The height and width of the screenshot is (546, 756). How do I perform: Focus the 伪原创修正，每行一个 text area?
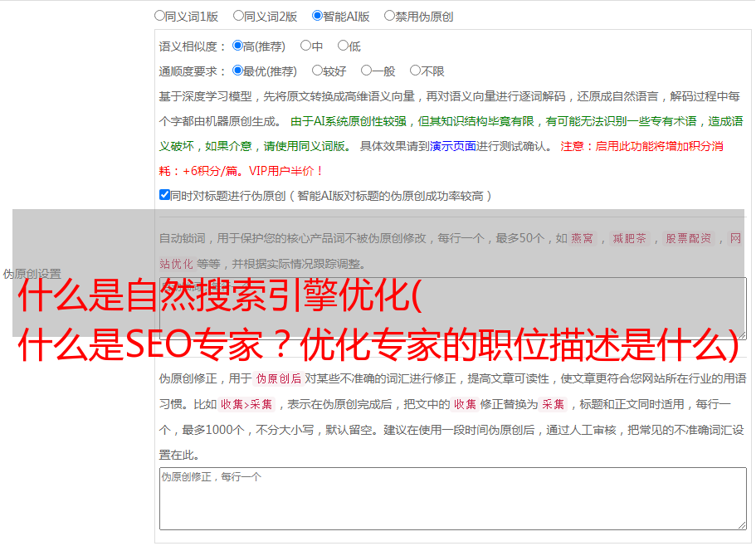pos(453,499)
